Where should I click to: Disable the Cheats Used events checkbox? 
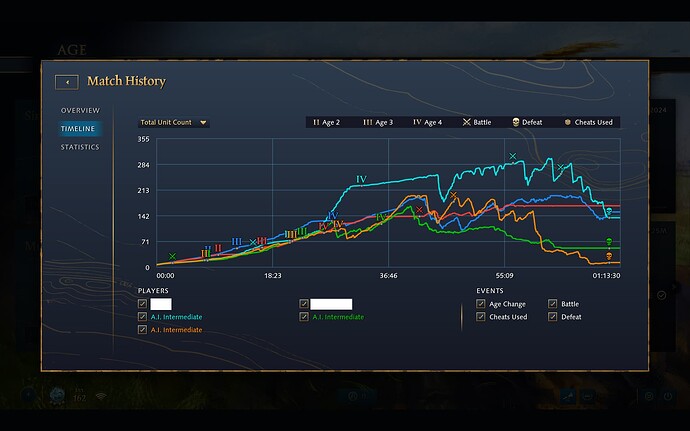(x=481, y=317)
